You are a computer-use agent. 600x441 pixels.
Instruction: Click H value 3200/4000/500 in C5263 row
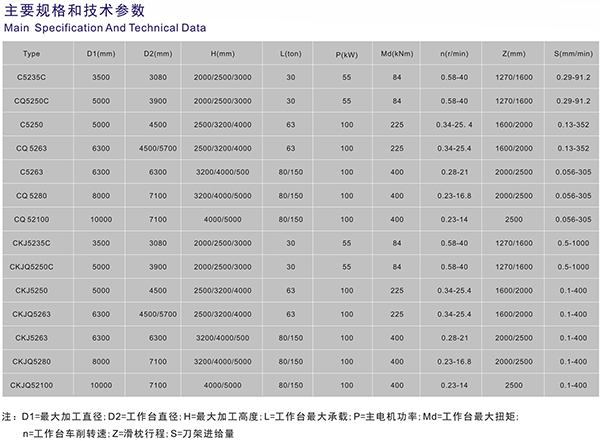click(x=223, y=172)
